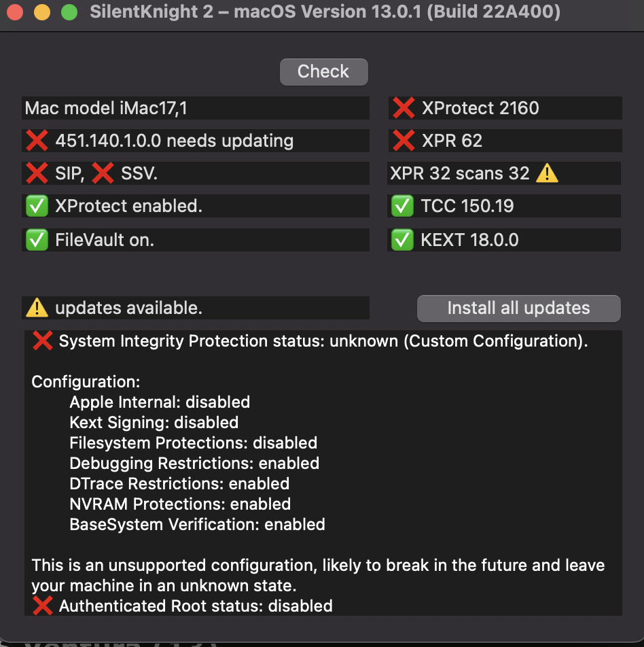
Task: Click warning icon beside updates available
Action: click(x=37, y=308)
